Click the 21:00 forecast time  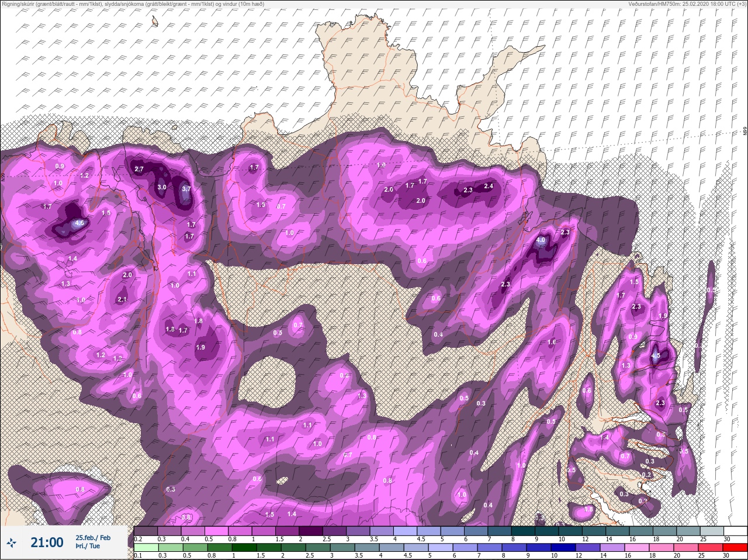(x=47, y=542)
